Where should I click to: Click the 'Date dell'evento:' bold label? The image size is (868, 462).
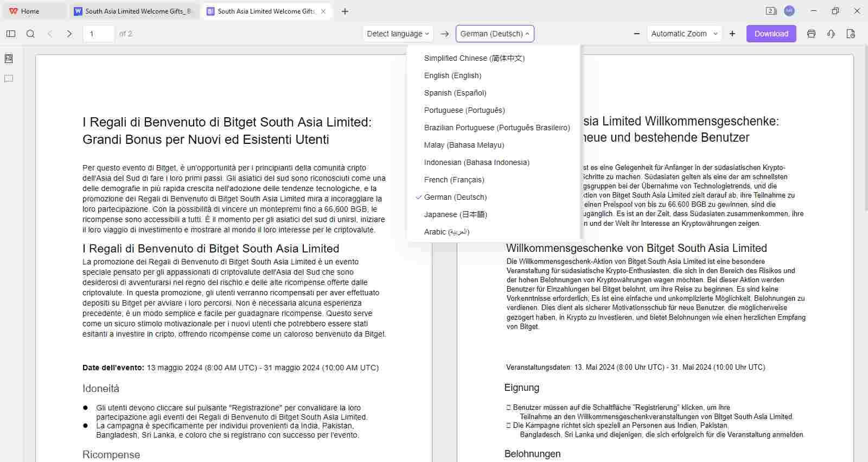pos(113,368)
